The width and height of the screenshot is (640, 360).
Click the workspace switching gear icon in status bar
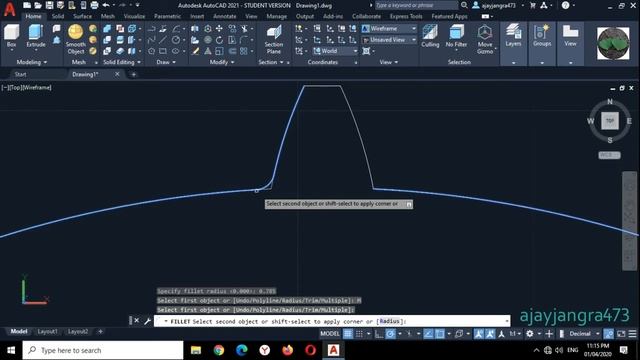pos(530,334)
